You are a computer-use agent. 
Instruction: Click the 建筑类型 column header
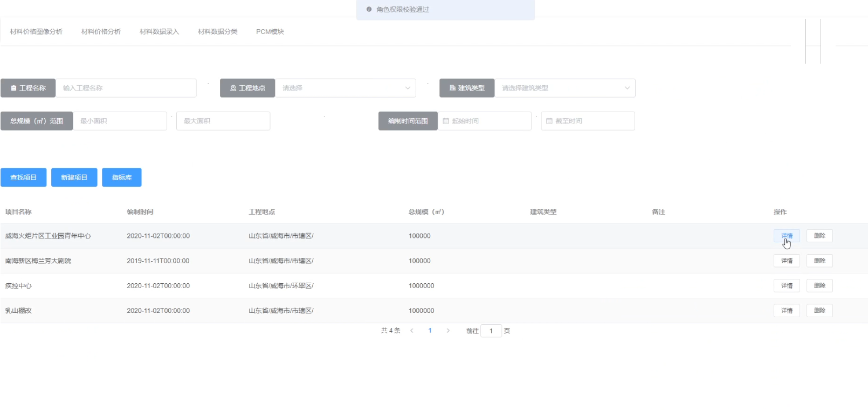543,212
